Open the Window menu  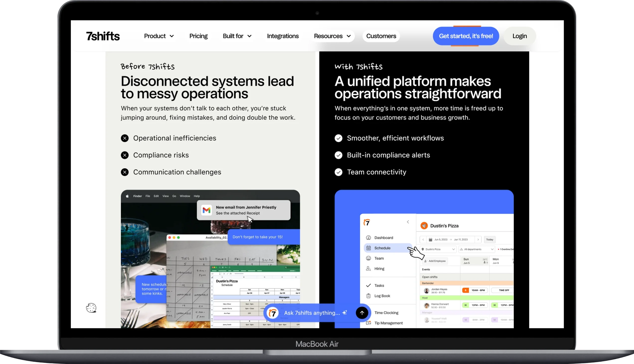pyautogui.click(x=185, y=196)
